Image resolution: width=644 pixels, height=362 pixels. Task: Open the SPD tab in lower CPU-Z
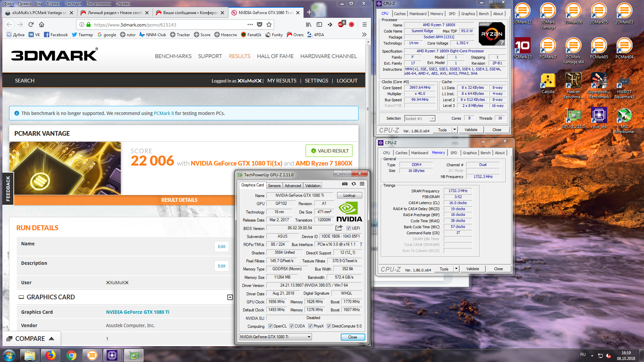(x=453, y=153)
